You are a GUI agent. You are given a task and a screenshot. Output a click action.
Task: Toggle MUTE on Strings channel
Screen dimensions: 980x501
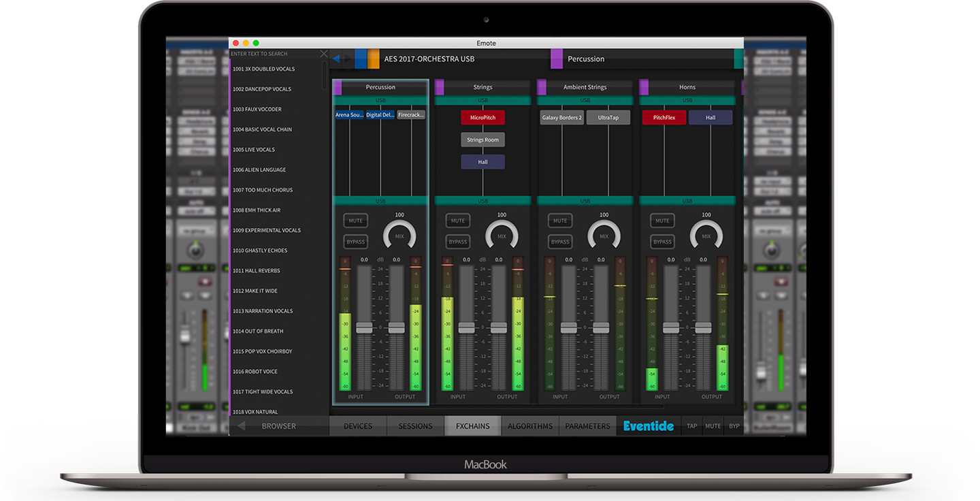pos(458,221)
